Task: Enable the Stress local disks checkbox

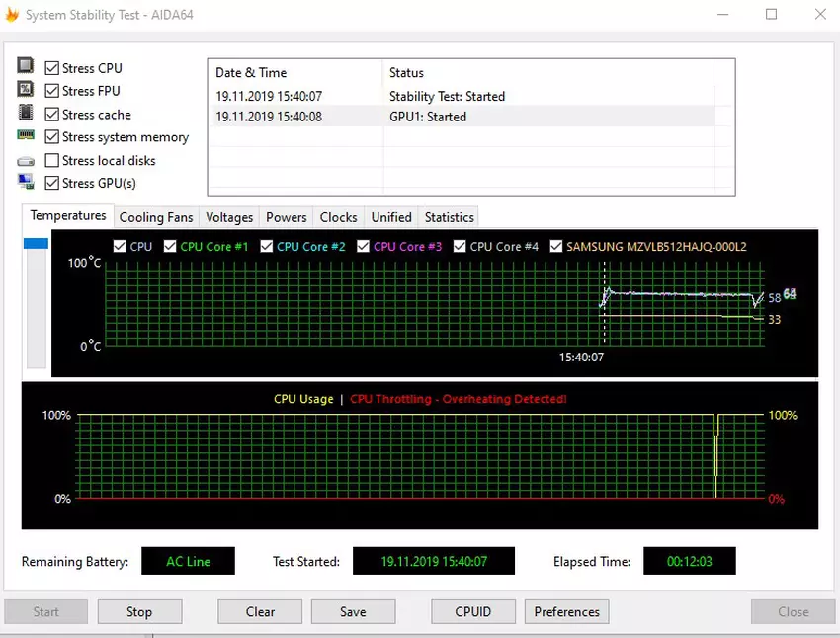Action: click(x=52, y=160)
